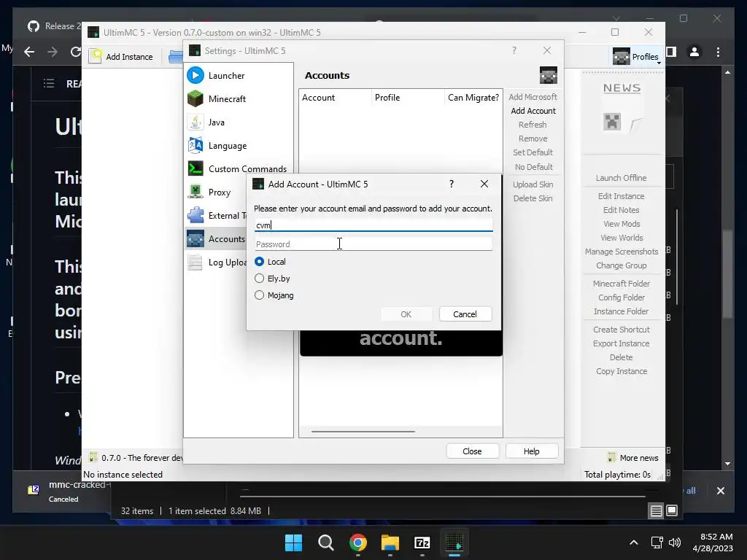Viewport: 747px width, 560px height.
Task: Click the Proxy creeper monitor icon
Action: 196,192
